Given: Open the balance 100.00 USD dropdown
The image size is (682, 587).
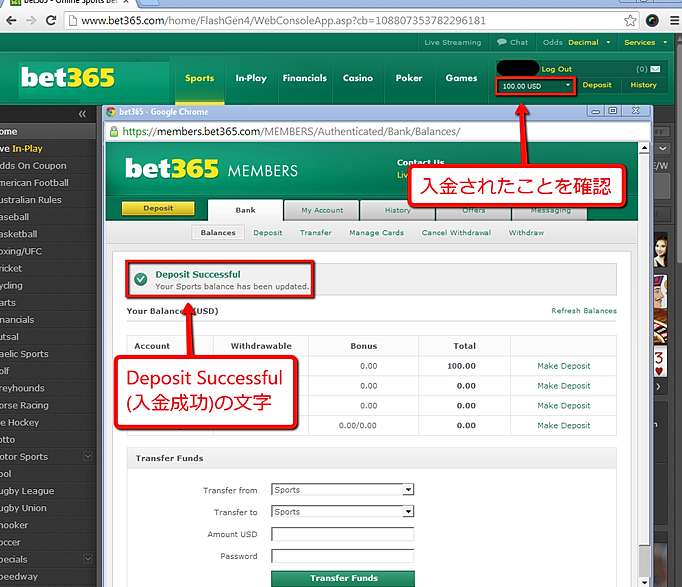Looking at the screenshot, I should click(535, 86).
